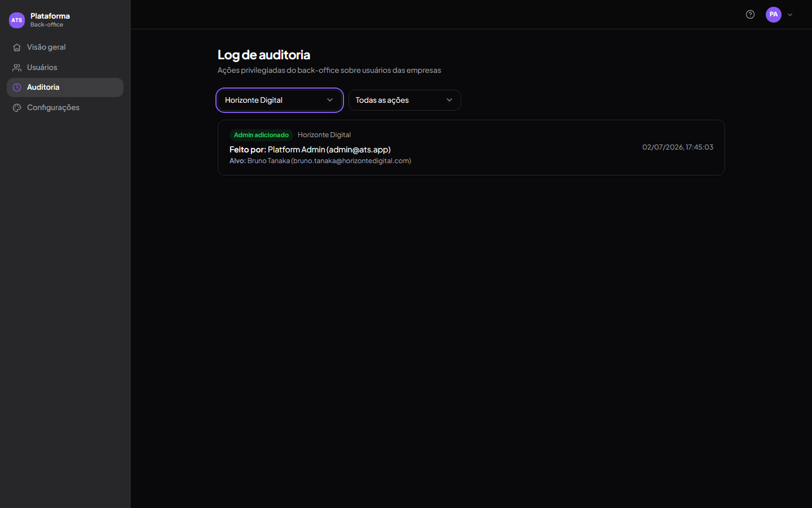Click the timestamp 02/07/2026, 17:45:03
This screenshot has width=812, height=508.
pyautogui.click(x=678, y=147)
